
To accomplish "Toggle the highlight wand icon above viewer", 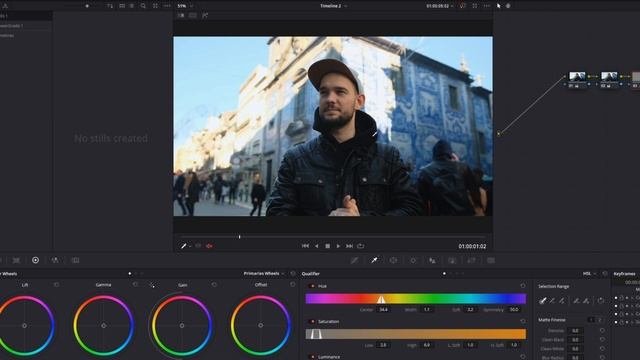I will pos(205,16).
